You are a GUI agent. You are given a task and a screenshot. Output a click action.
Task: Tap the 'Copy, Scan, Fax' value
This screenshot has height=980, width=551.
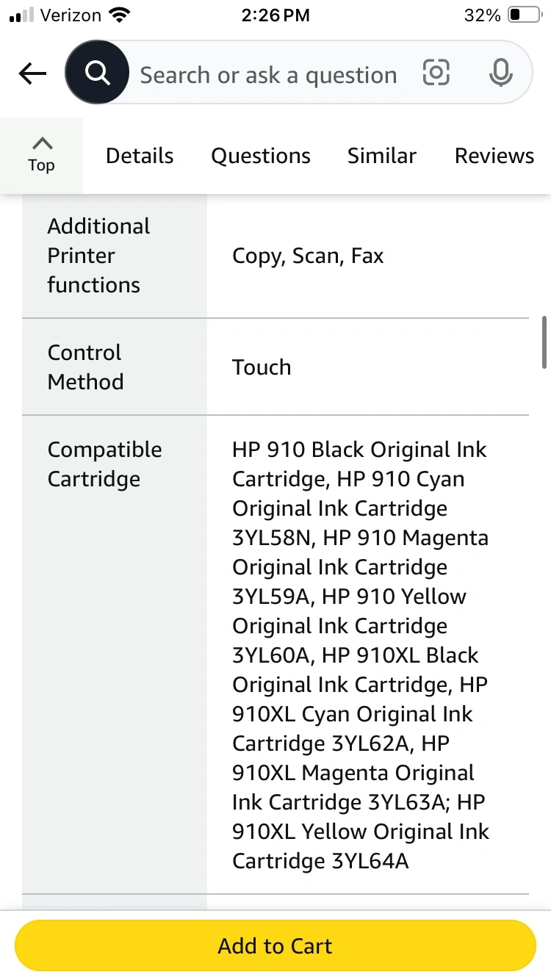(x=308, y=256)
